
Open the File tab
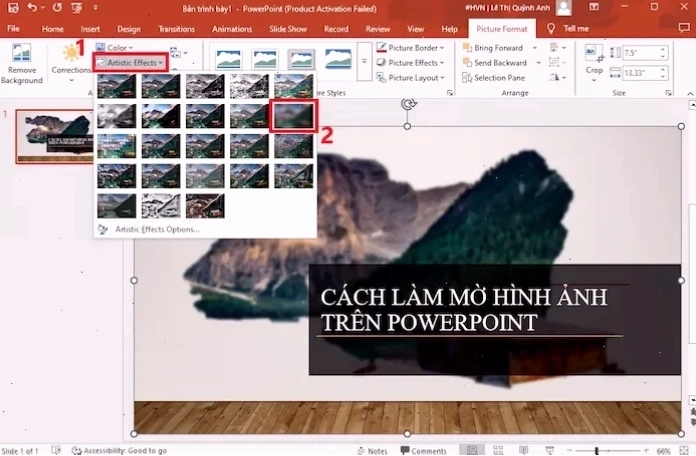13,29
